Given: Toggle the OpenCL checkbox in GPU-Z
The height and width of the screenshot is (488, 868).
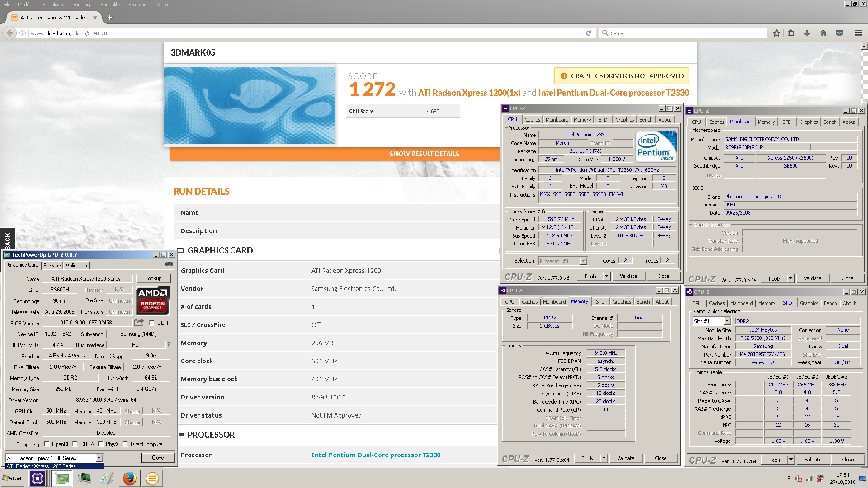Looking at the screenshot, I should pos(47,444).
